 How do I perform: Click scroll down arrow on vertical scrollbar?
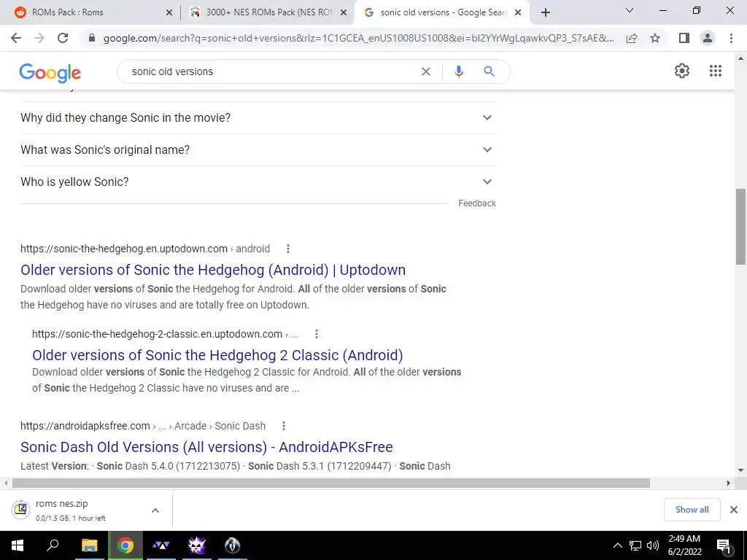[740, 470]
